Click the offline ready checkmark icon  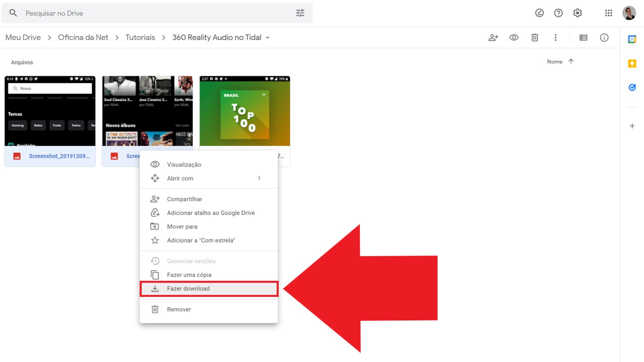(x=539, y=13)
